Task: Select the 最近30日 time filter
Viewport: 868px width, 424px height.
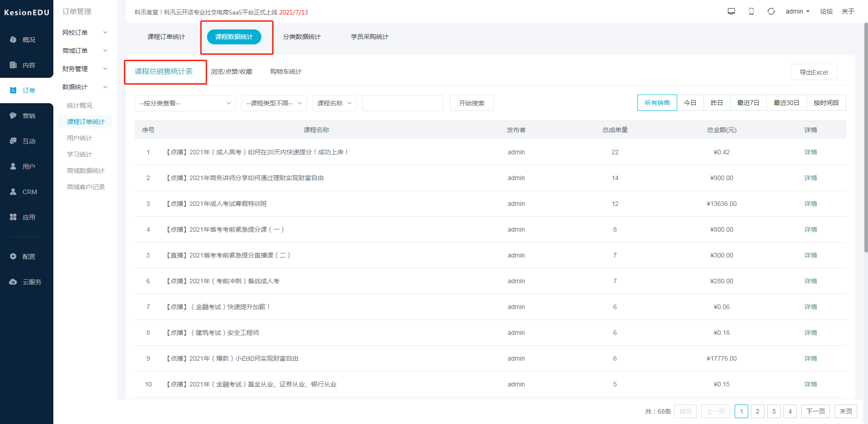Action: click(x=786, y=103)
